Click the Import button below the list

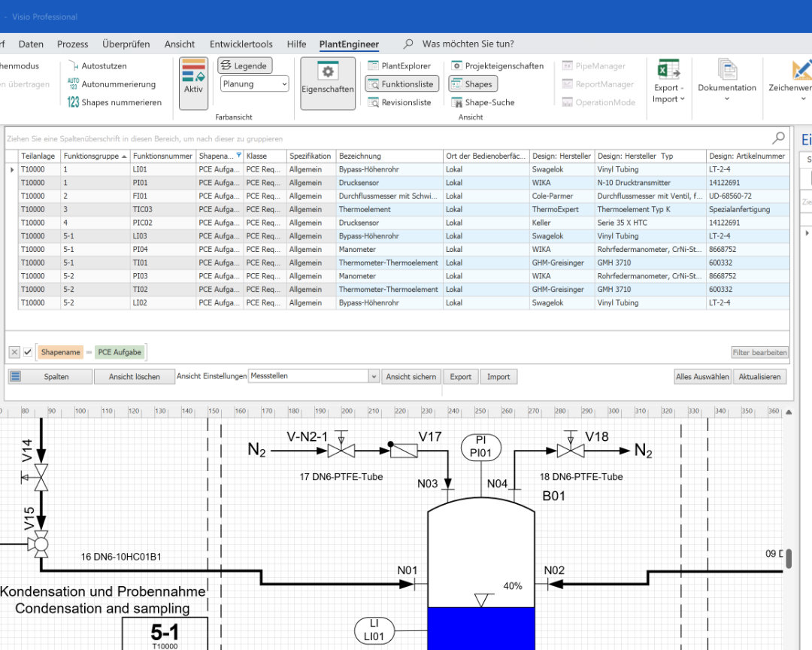click(498, 377)
